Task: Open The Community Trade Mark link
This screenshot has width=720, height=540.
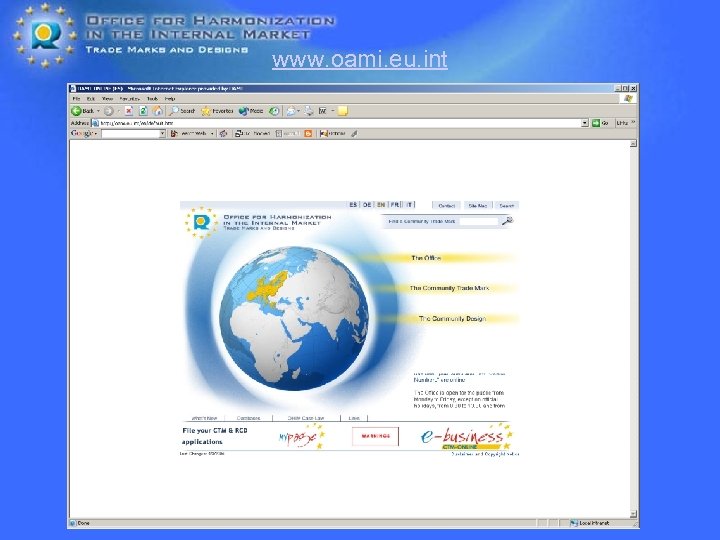Action: coord(449,288)
